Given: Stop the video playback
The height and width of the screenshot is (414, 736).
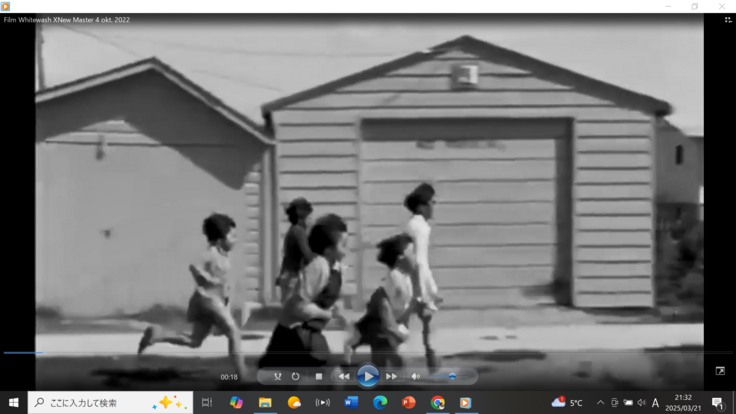Looking at the screenshot, I should pyautogui.click(x=319, y=376).
